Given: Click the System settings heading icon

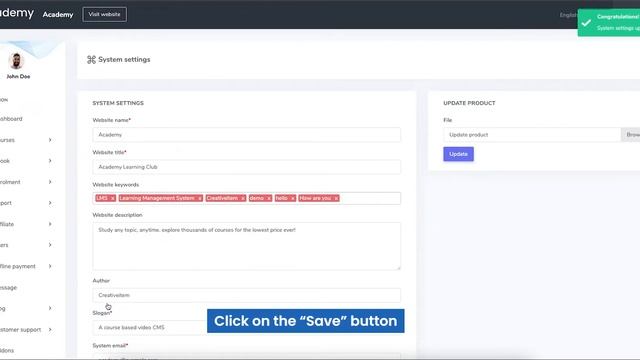Looking at the screenshot, I should (x=91, y=60).
